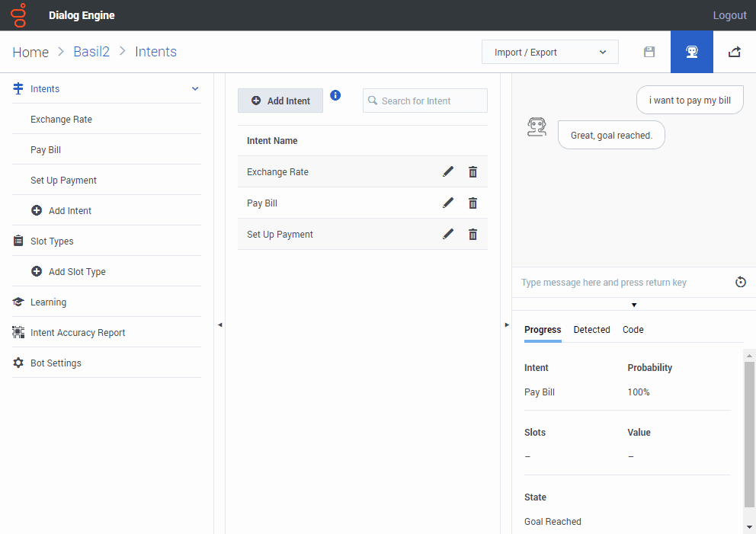Collapse chat area with down triangle
756x534 pixels.
[634, 305]
